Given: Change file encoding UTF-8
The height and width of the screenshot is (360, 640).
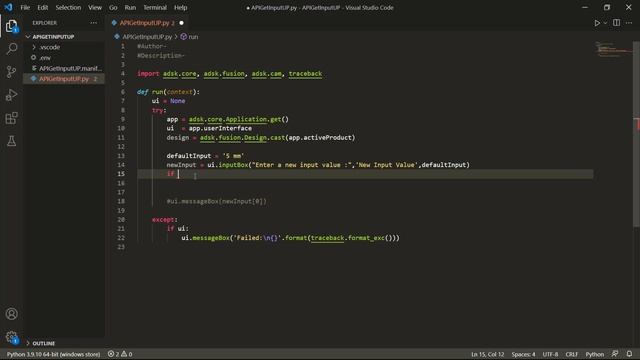Looking at the screenshot, I should pos(550,354).
